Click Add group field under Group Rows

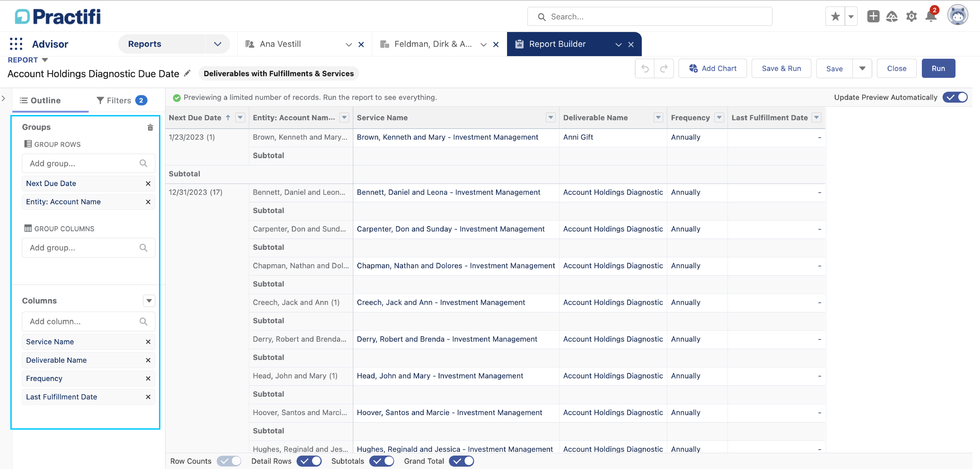click(88, 164)
